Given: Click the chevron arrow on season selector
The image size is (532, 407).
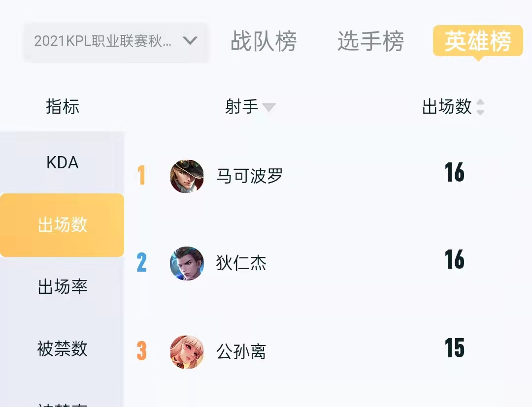Looking at the screenshot, I should 190,41.
